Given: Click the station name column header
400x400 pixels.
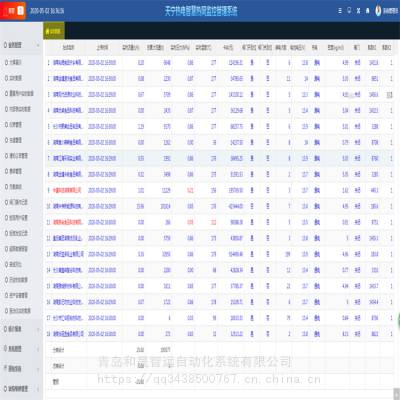Looking at the screenshot, I should point(68,48).
